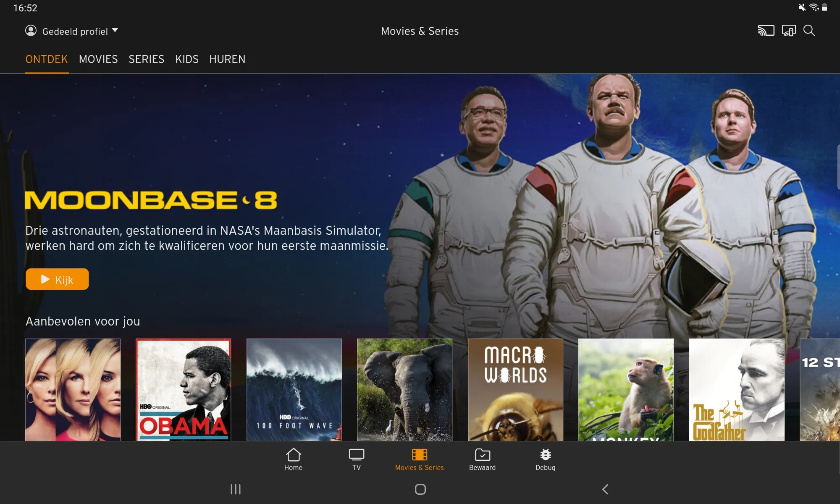
Task: Click the Search icon
Action: [809, 31]
